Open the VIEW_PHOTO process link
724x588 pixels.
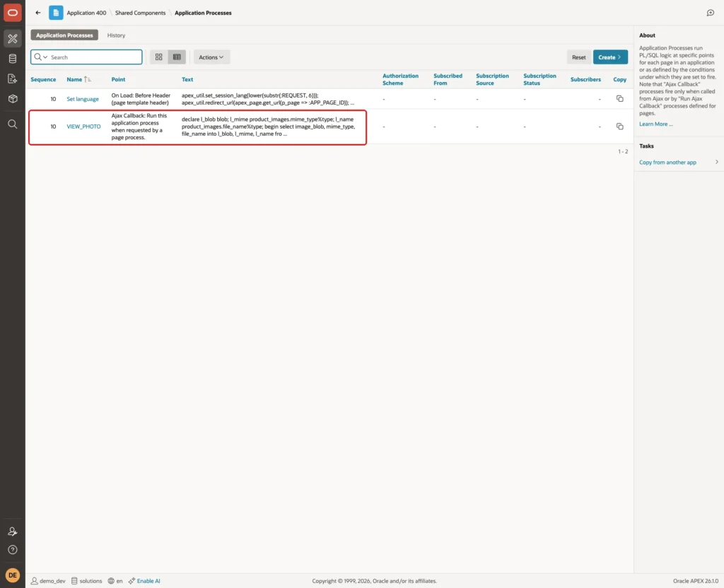tap(83, 127)
